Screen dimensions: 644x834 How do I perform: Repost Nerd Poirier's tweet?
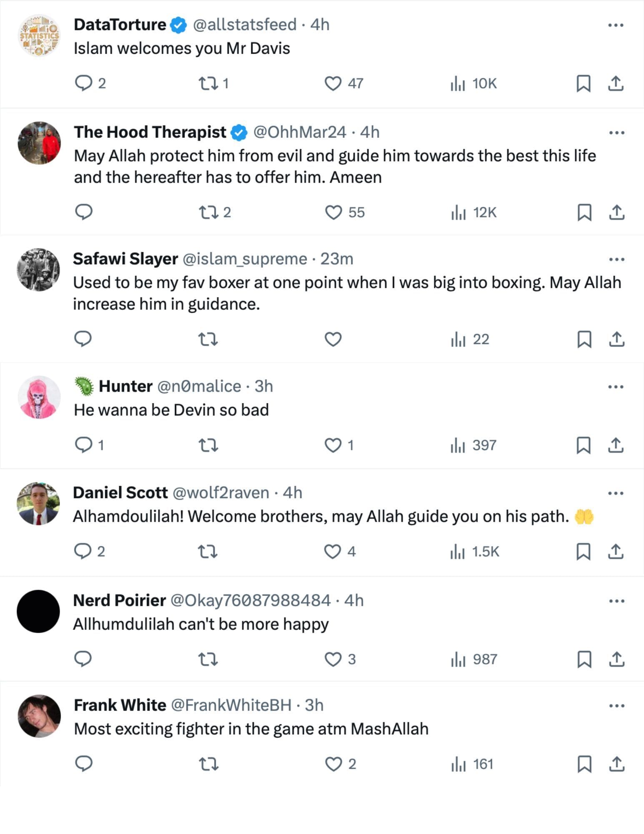click(208, 659)
